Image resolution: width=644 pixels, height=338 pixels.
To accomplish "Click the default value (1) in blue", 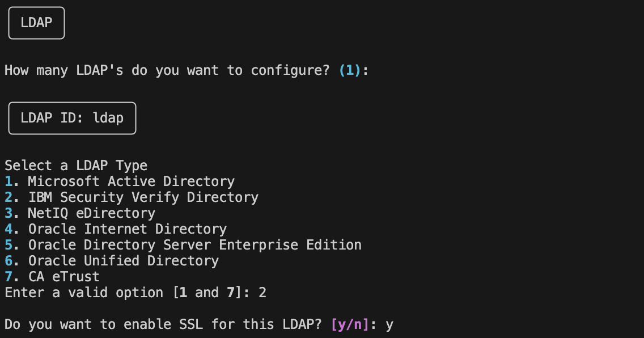I will [350, 70].
